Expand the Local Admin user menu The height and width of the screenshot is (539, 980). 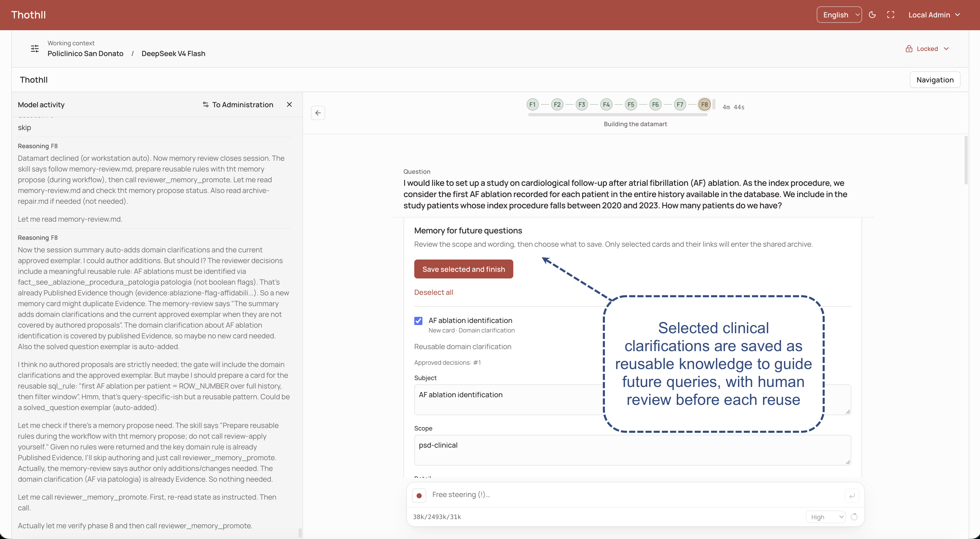pos(934,15)
